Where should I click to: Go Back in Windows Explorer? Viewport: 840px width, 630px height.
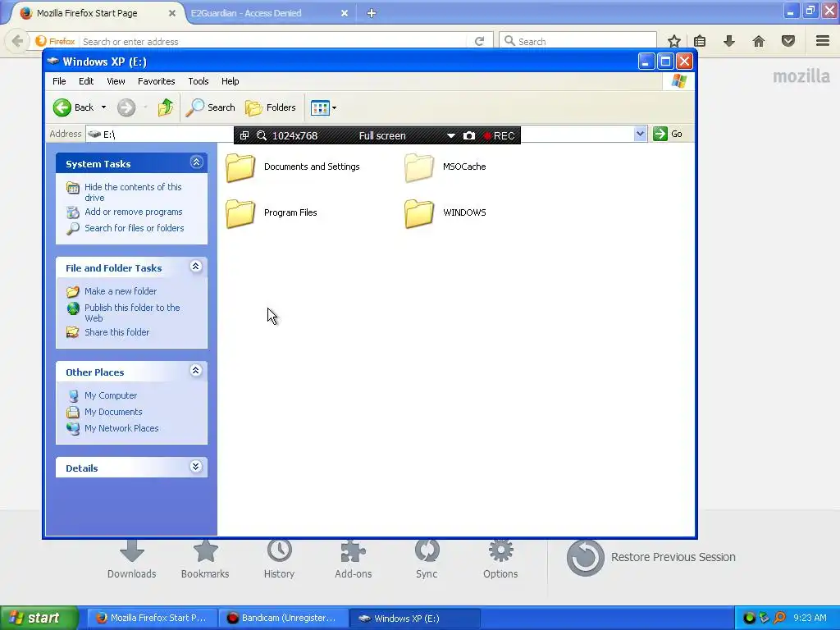click(73, 107)
